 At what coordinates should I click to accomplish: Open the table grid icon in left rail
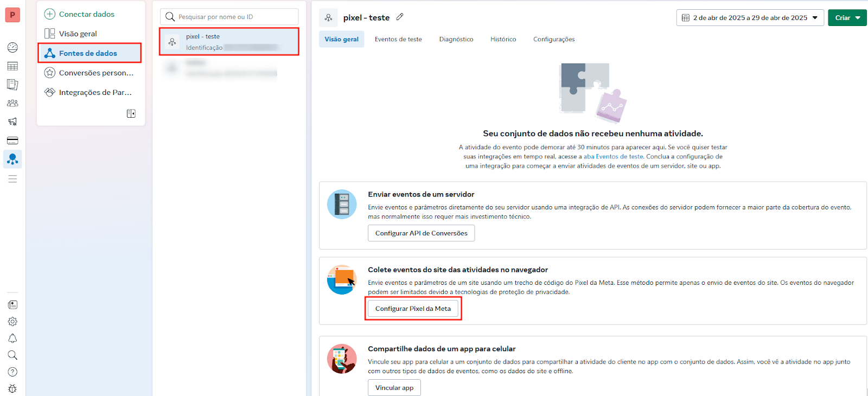pyautogui.click(x=12, y=66)
